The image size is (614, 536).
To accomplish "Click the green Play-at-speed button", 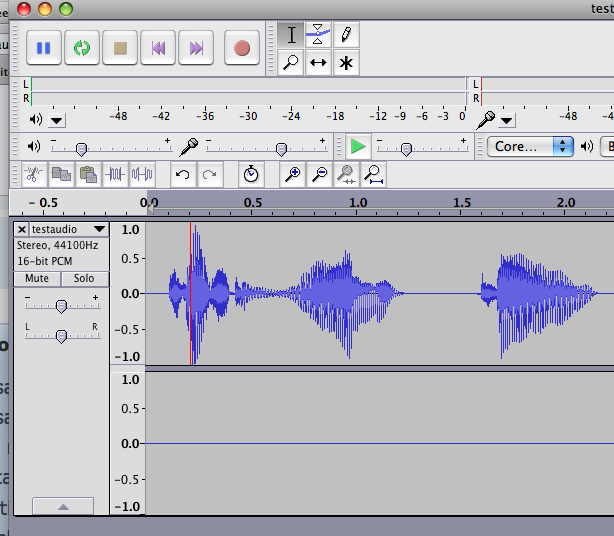I will pyautogui.click(x=358, y=146).
